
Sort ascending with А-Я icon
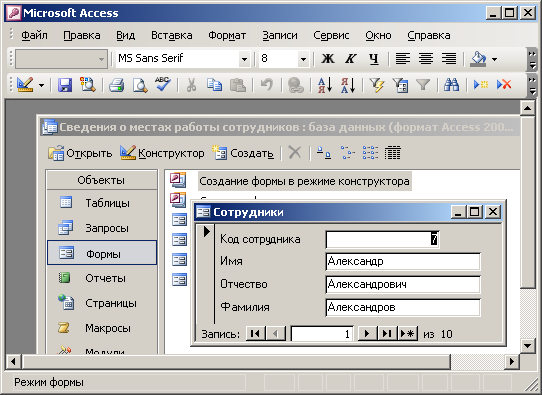pos(325,85)
